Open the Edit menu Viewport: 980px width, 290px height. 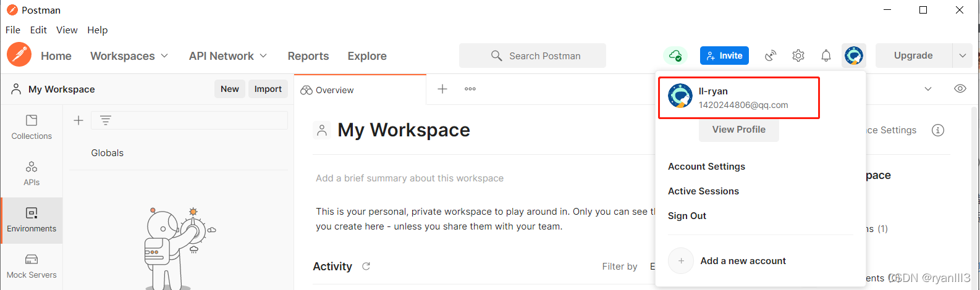coord(38,30)
